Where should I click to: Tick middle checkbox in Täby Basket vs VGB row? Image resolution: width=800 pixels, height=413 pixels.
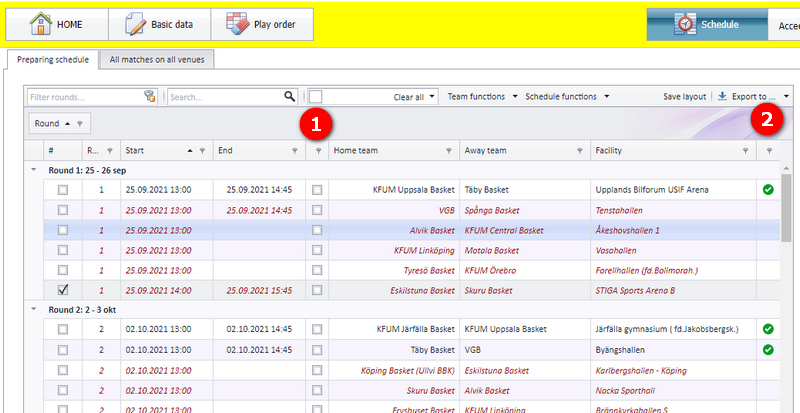[317, 350]
